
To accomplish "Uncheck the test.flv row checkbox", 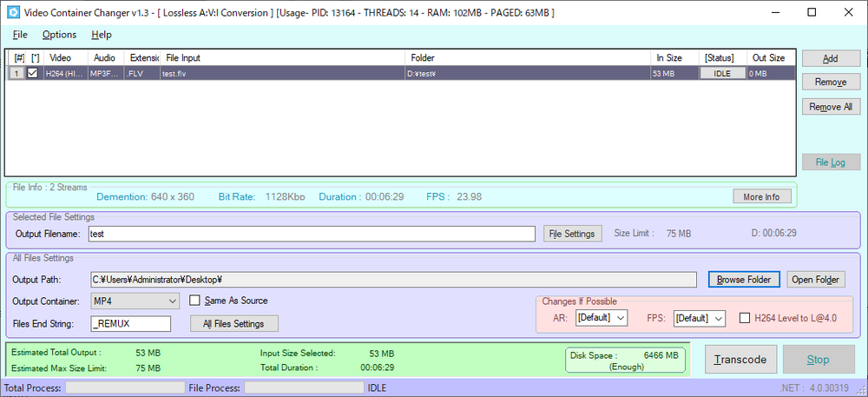I will 33,74.
